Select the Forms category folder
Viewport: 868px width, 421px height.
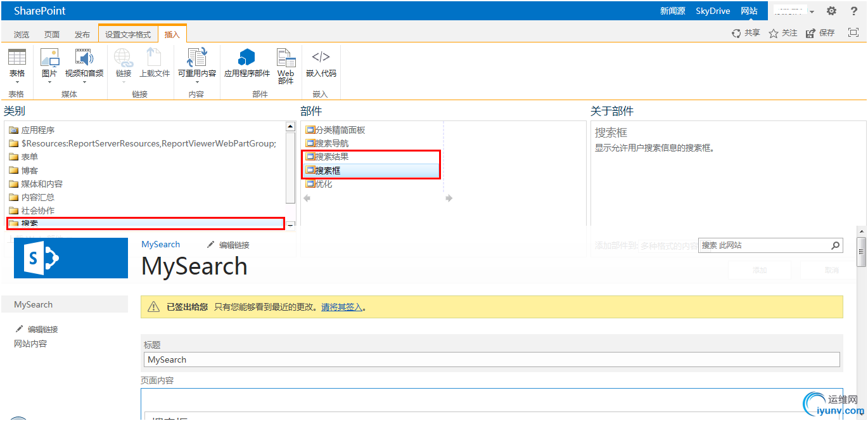[23, 157]
